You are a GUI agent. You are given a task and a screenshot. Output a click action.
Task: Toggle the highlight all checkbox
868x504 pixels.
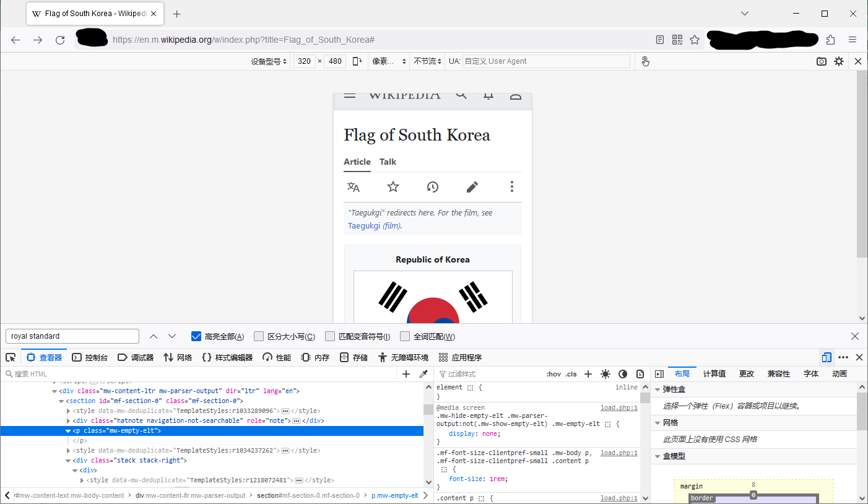point(196,336)
